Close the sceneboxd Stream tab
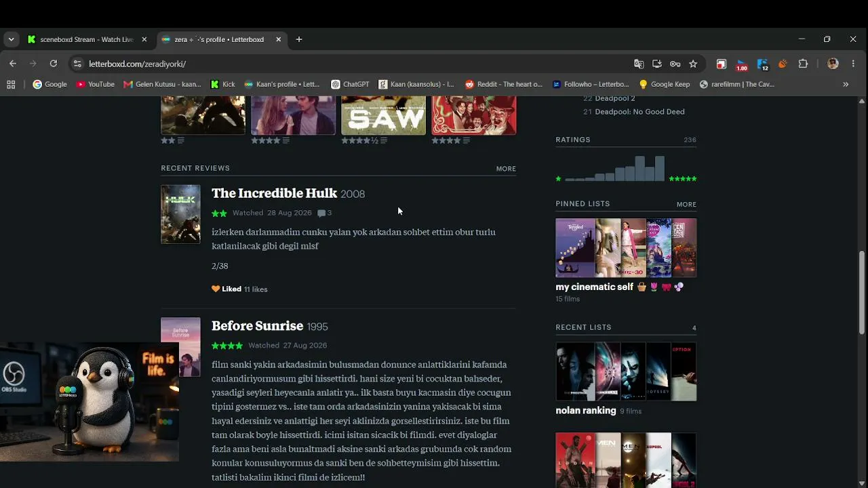868x488 pixels. point(144,39)
